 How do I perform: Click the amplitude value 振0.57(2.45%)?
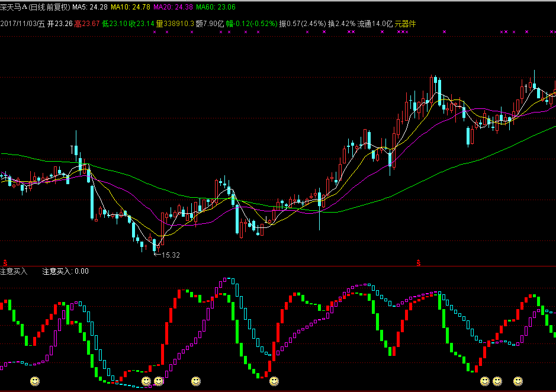303,24
